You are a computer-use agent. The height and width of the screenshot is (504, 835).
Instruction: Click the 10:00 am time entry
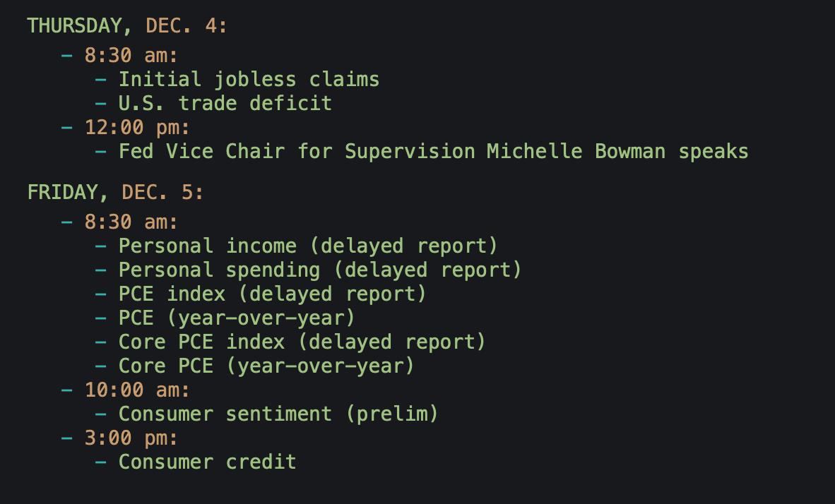[x=137, y=390]
